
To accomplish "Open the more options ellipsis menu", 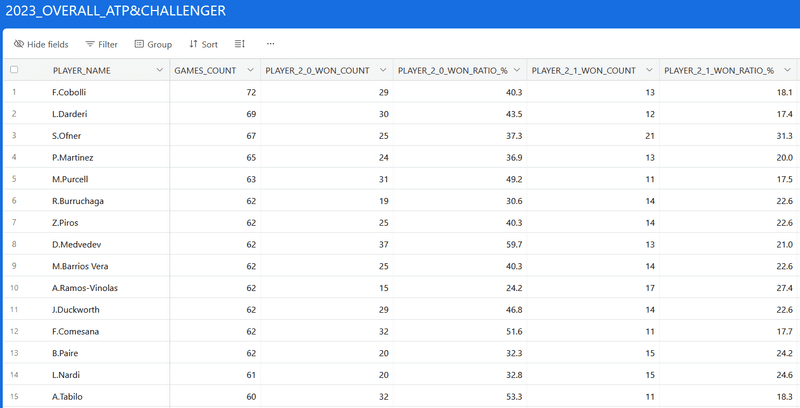I will [x=270, y=44].
